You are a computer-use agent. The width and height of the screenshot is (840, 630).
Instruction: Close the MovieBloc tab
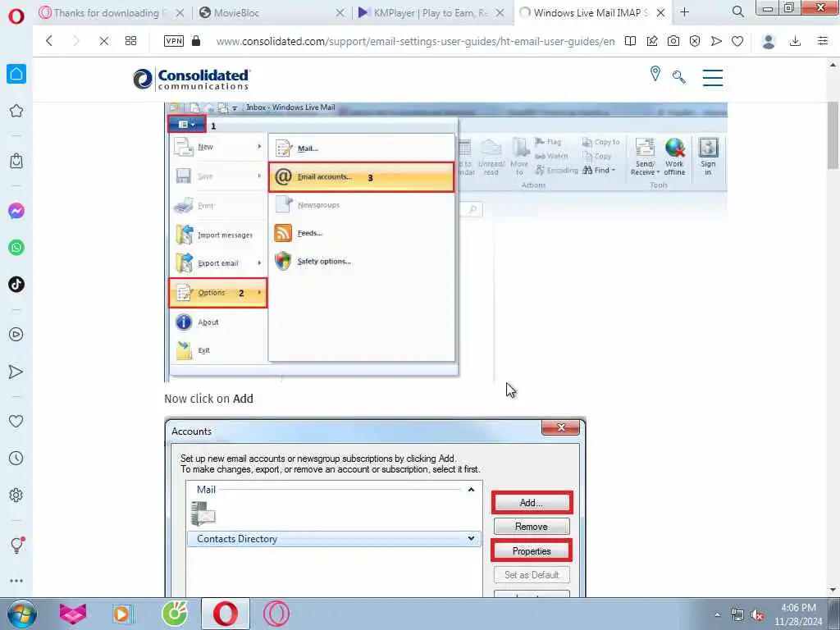tap(340, 12)
